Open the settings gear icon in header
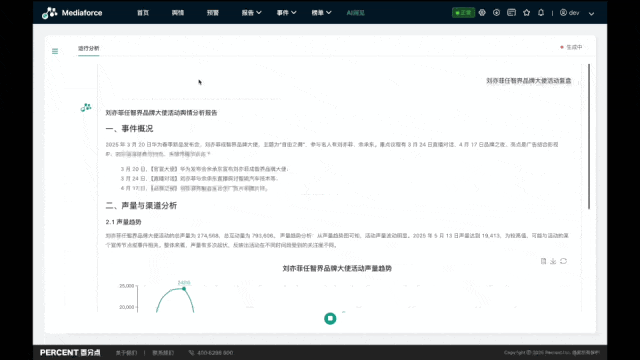 [482, 13]
